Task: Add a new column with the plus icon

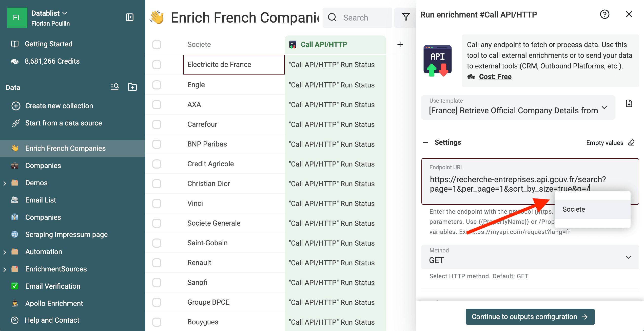Action: coord(400,44)
